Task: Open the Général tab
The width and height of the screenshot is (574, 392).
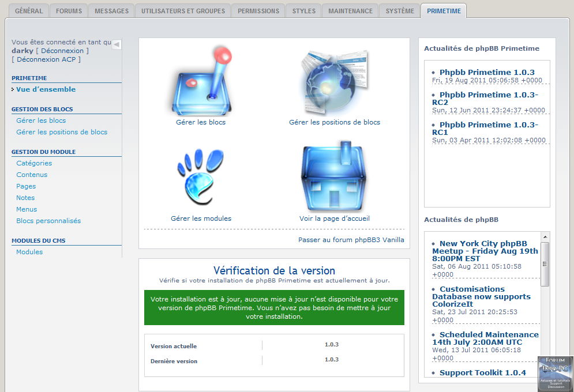Action: 29,11
